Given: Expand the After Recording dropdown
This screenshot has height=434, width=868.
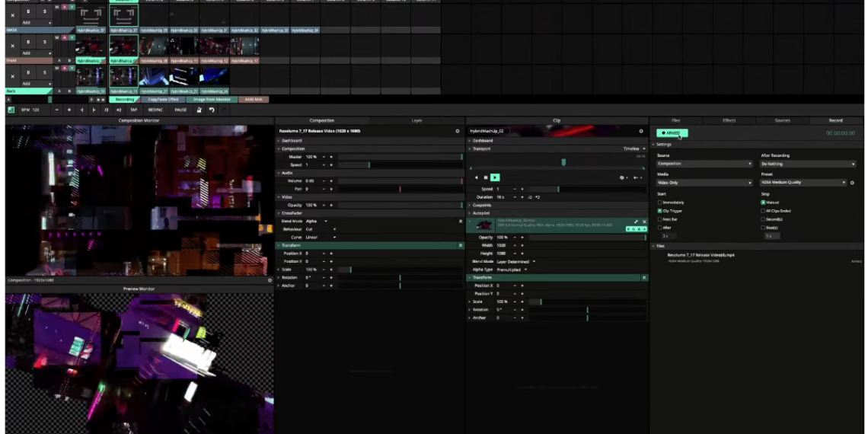Looking at the screenshot, I should coord(808,164).
